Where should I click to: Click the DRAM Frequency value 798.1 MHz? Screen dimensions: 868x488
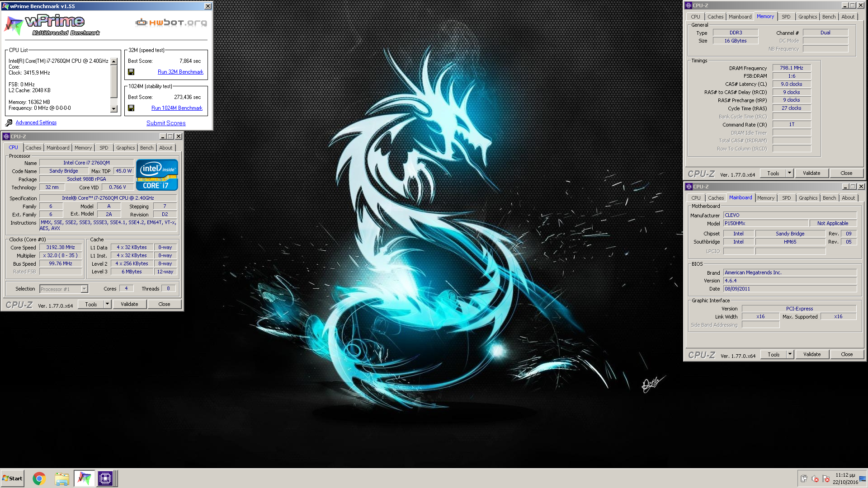pyautogui.click(x=792, y=68)
